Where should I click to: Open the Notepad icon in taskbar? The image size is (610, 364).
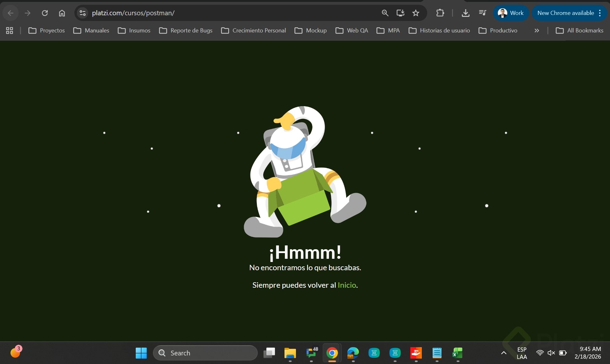(437, 353)
